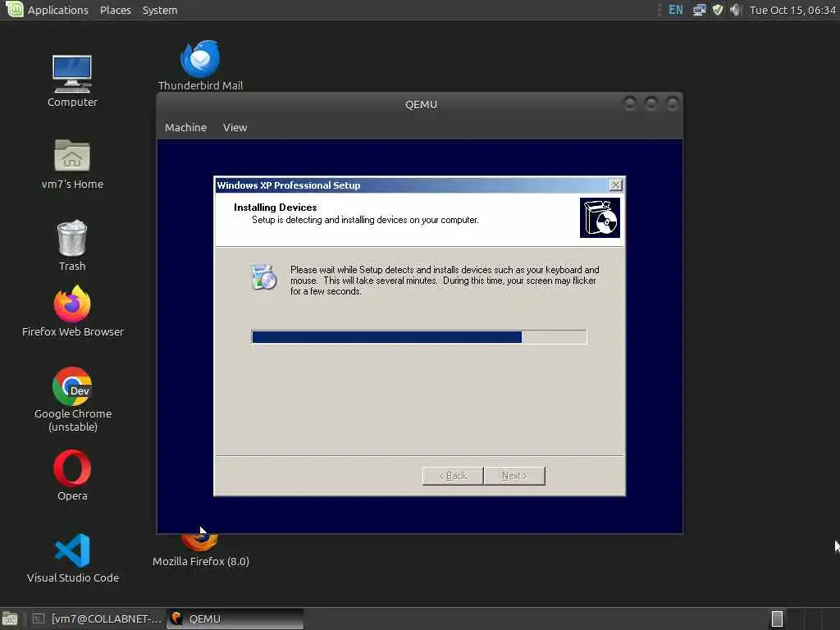Viewport: 840px width, 630px height.
Task: Click the QEMU window title bar
Action: coord(421,104)
